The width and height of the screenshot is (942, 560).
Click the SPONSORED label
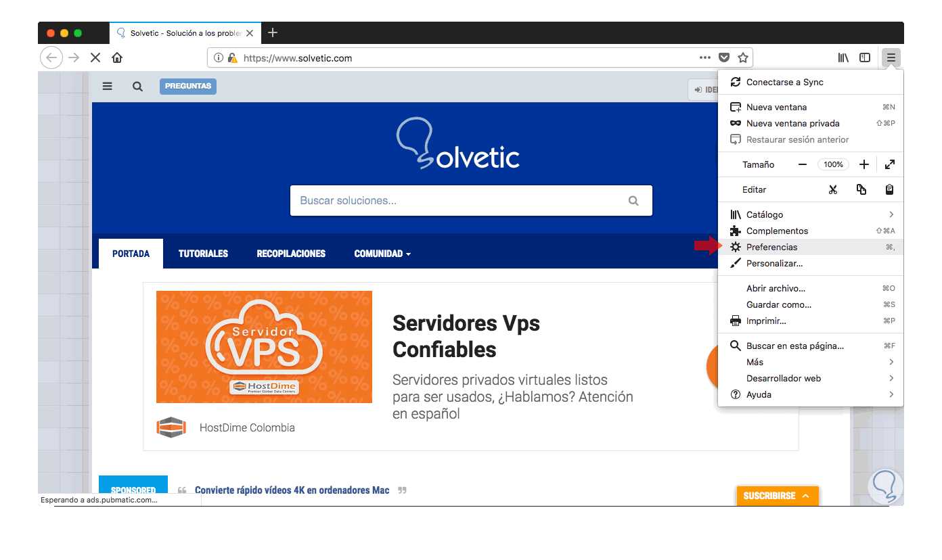133,490
